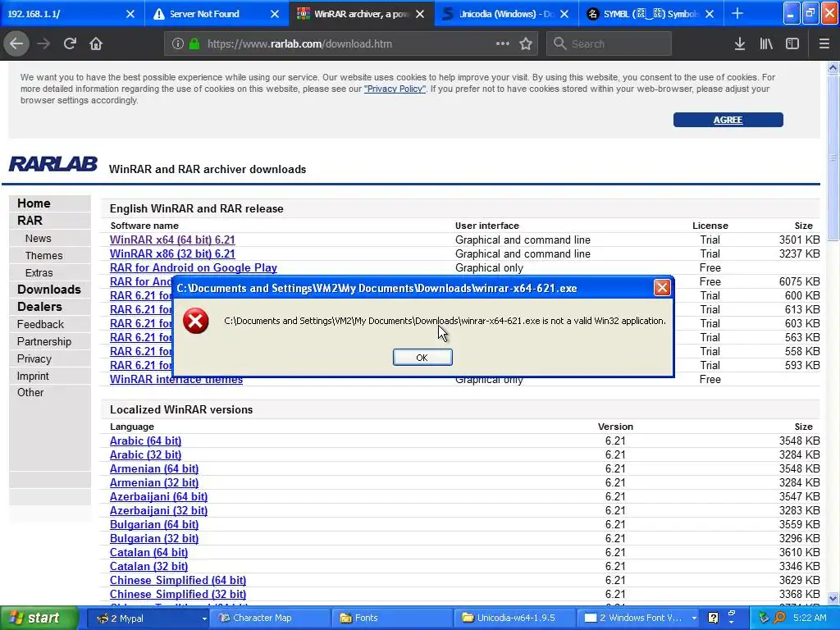Viewport: 840px width, 630px height.
Task: Close the error dialog with red X
Action: pyautogui.click(x=662, y=288)
